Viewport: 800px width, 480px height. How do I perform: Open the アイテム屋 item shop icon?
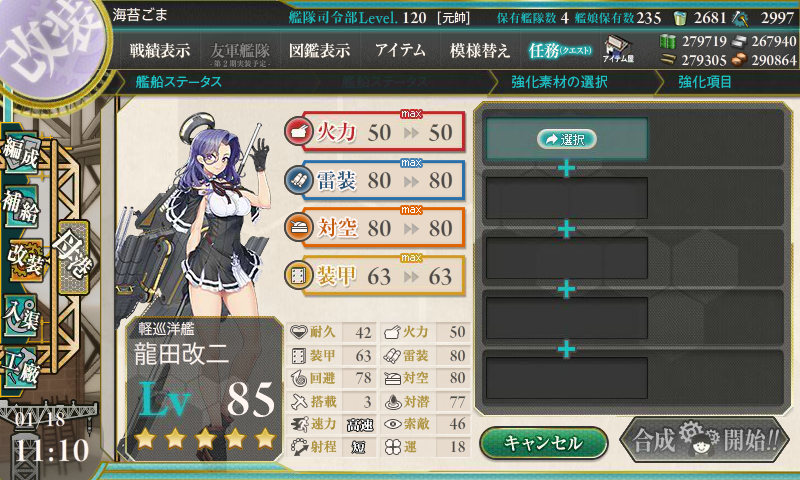(x=618, y=49)
